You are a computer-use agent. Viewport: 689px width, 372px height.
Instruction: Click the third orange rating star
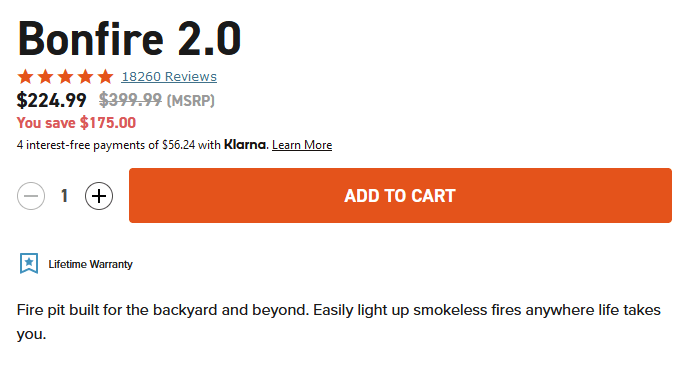65,76
